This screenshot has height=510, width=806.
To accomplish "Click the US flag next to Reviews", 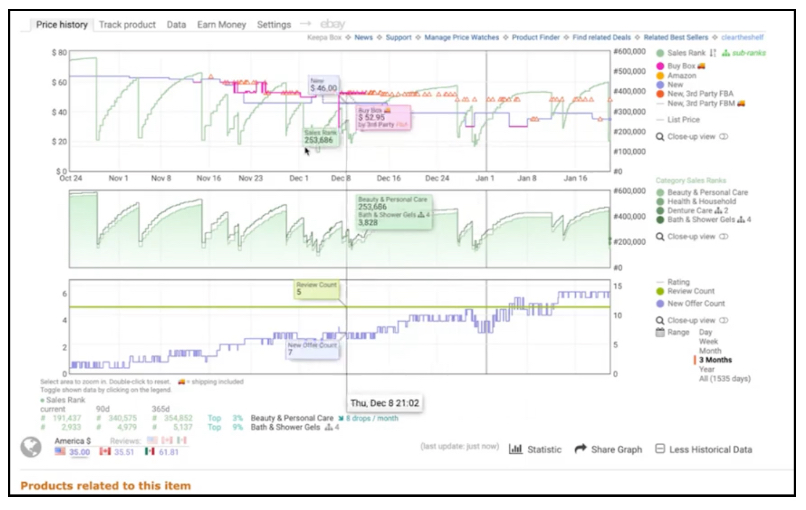I will tap(152, 441).
